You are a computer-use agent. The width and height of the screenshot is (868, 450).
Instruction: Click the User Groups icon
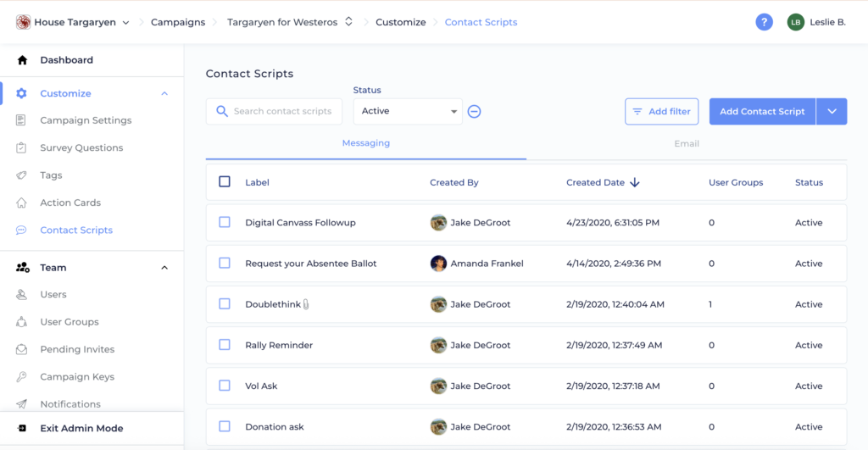click(21, 321)
